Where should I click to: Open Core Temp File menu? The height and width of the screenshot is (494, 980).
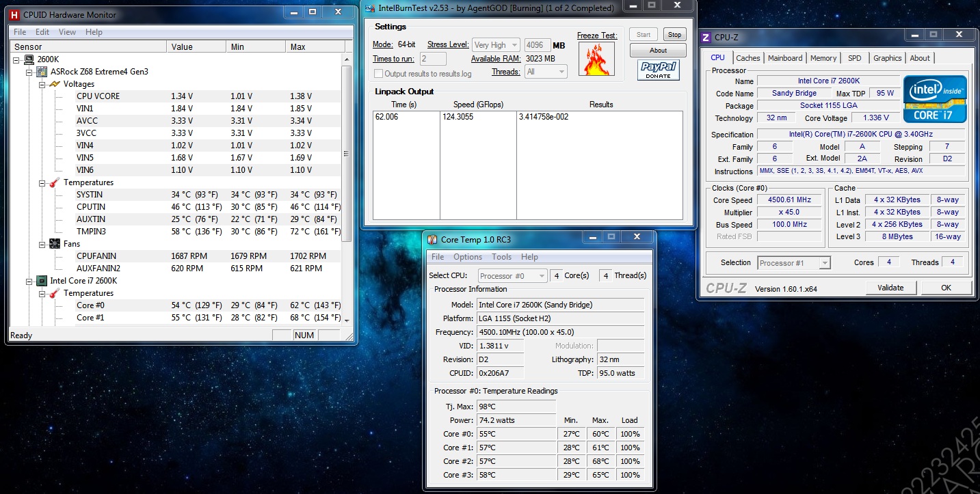[438, 257]
